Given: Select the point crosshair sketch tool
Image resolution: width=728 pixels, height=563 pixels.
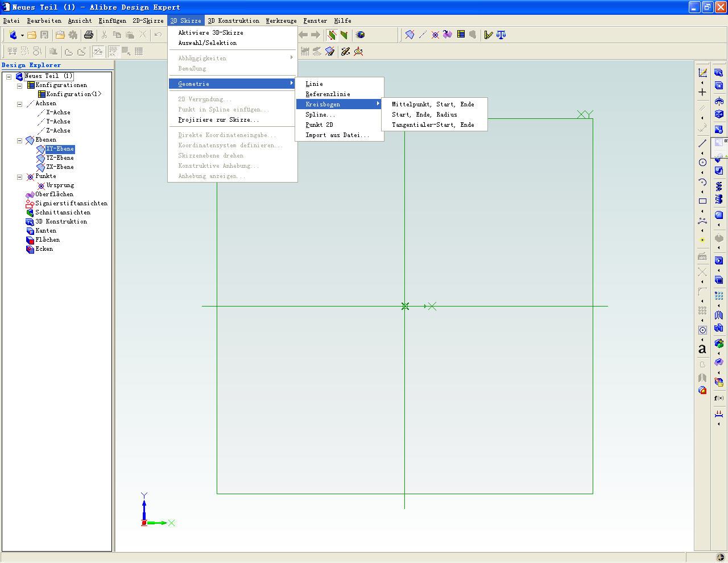Looking at the screenshot, I should point(702,92).
